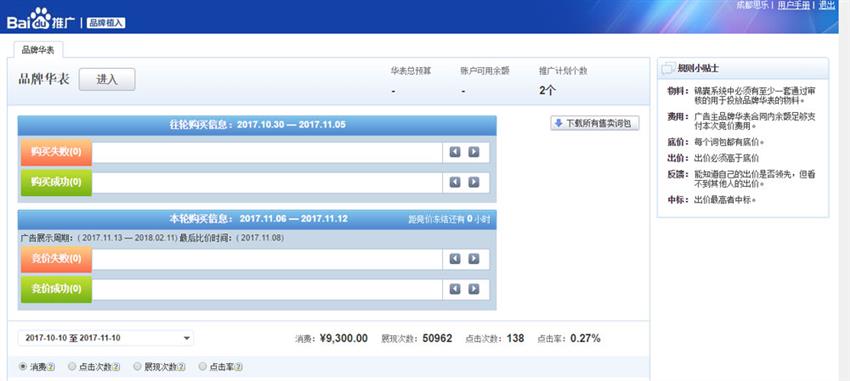The image size is (850, 381).
Task: Click 下载所有售卖词包 button
Action: point(595,123)
